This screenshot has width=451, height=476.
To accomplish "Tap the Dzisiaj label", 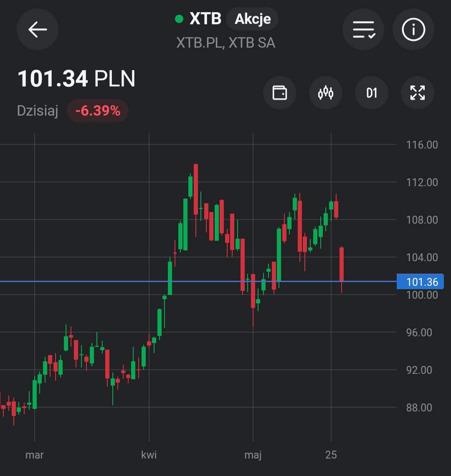I will pos(38,111).
